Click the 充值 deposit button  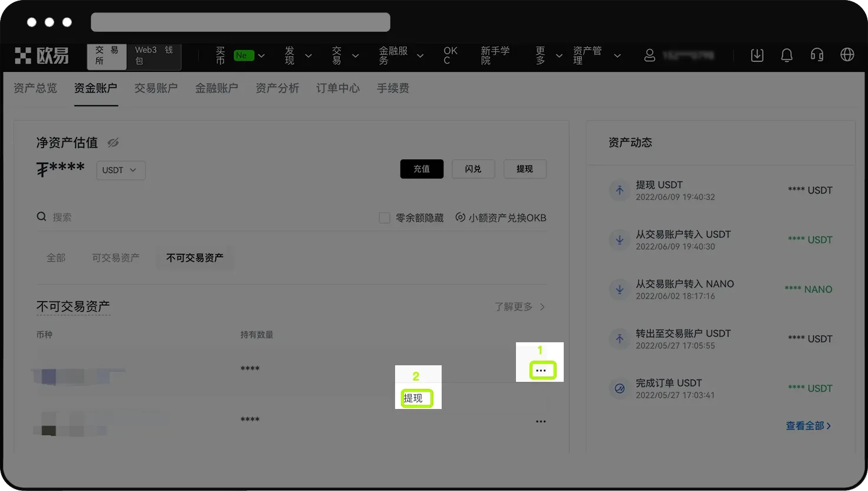(x=422, y=169)
